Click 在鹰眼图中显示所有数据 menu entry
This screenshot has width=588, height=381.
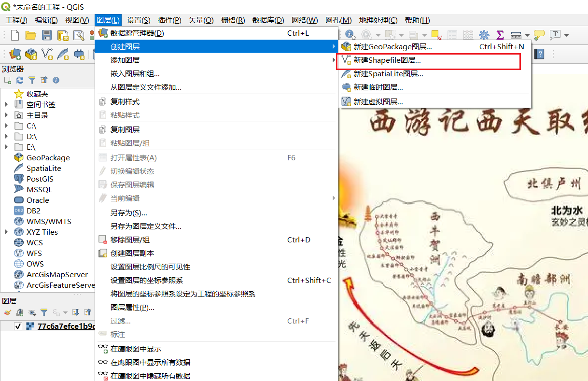pyautogui.click(x=216, y=363)
